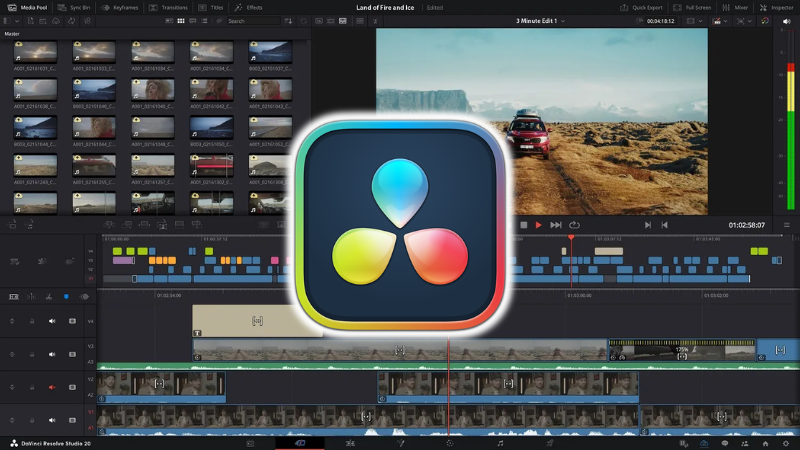Click the 01:02:58:07 viewer timecode
The image size is (800, 450).
pyautogui.click(x=746, y=225)
